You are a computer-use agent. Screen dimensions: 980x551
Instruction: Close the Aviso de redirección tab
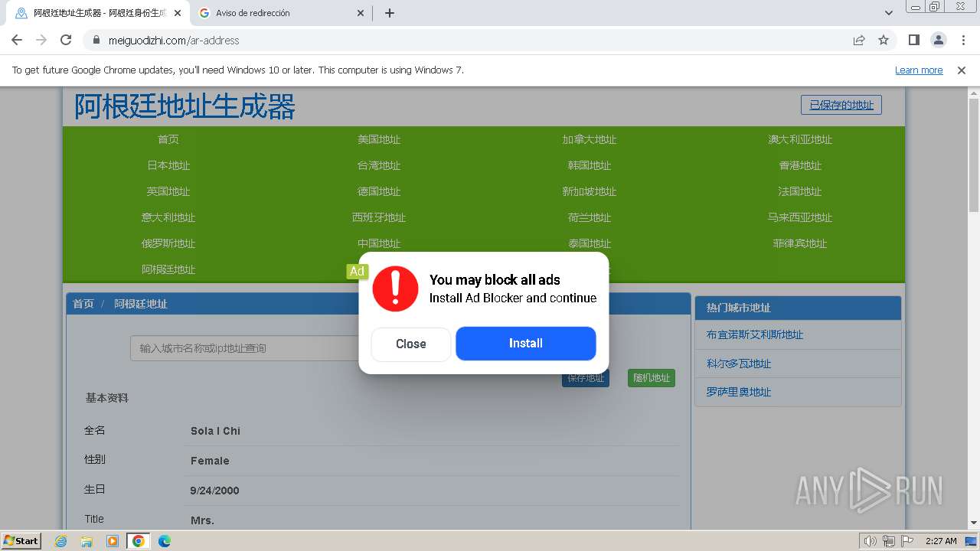361,13
